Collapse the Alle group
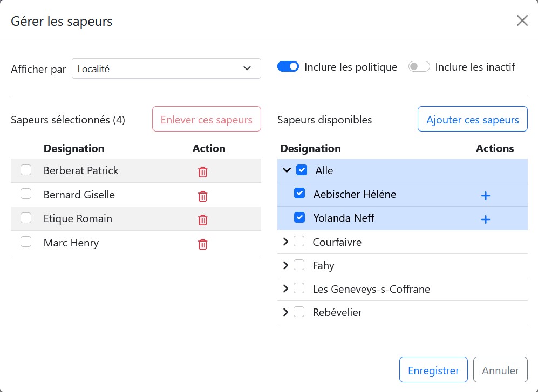The image size is (538, 392). [286, 170]
